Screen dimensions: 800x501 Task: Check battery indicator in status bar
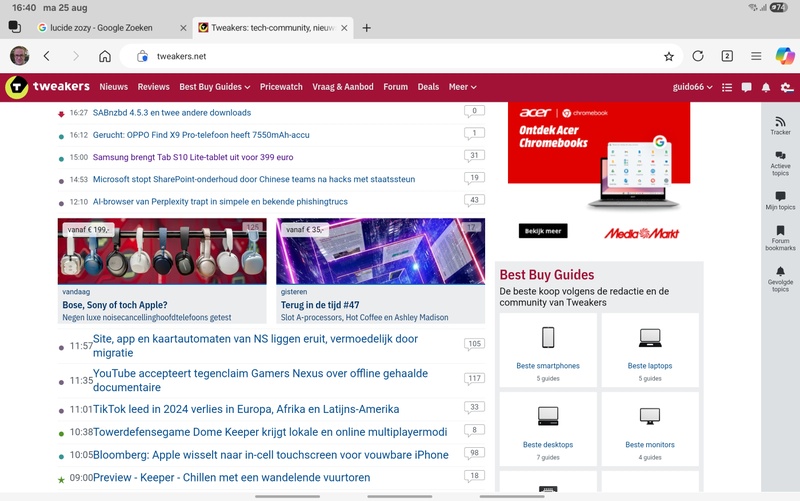pos(779,7)
